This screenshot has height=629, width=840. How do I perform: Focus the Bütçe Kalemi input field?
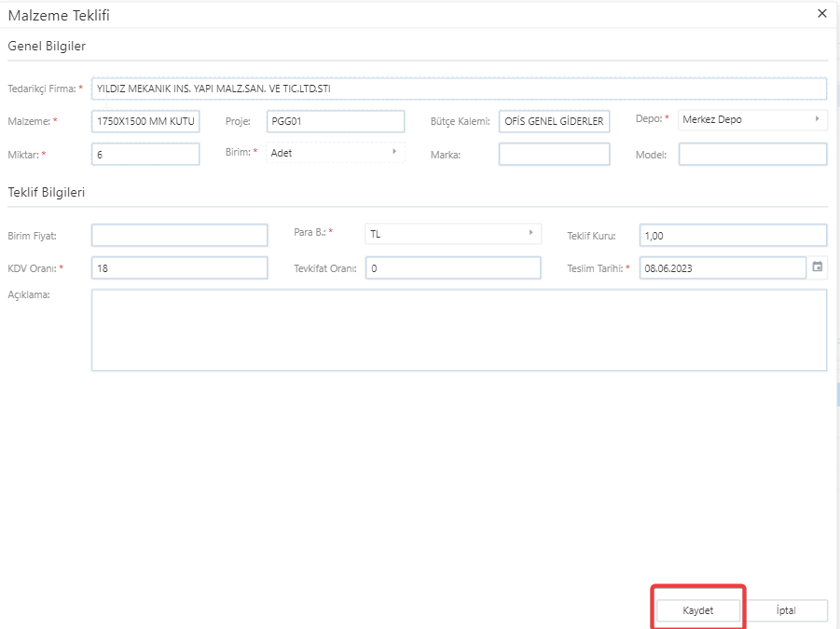pyautogui.click(x=554, y=121)
